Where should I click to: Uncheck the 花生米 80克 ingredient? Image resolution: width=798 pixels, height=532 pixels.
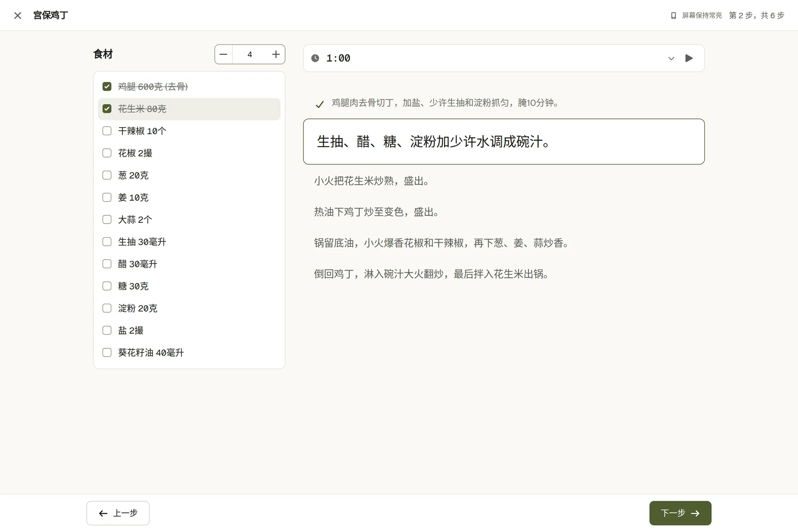(x=107, y=108)
